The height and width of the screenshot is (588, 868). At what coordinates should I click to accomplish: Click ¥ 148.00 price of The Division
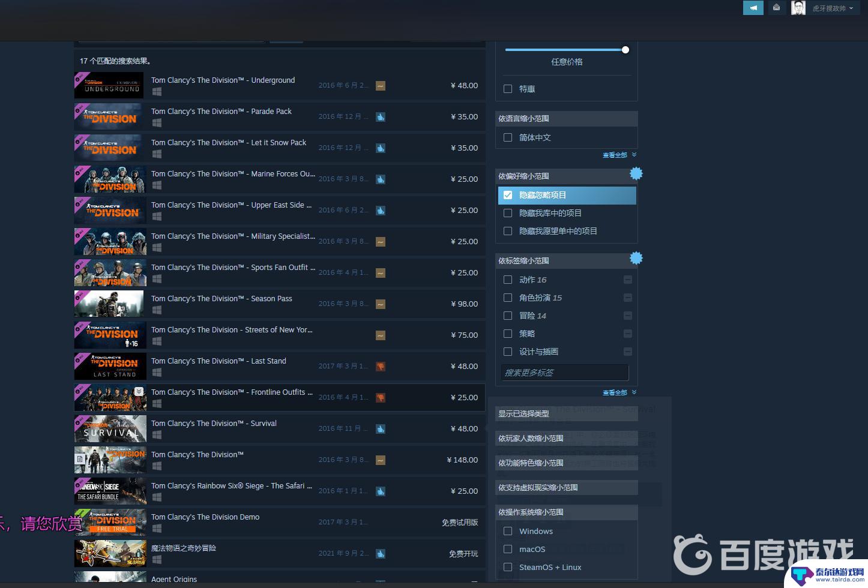[462, 460]
